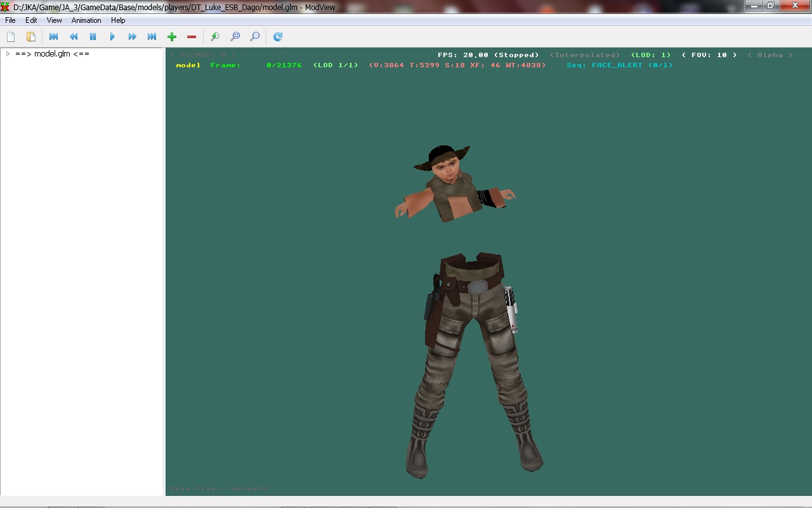Click the first magnifier zoom icon
812x508 pixels.
(x=215, y=37)
